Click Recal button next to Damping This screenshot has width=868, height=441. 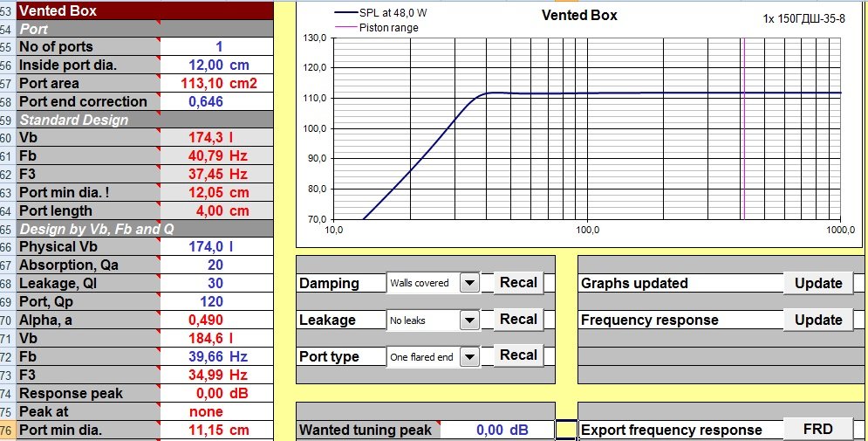[518, 283]
